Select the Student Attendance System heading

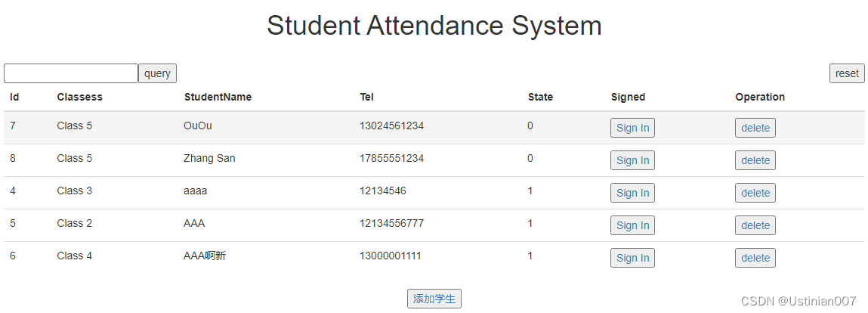pyautogui.click(x=434, y=26)
